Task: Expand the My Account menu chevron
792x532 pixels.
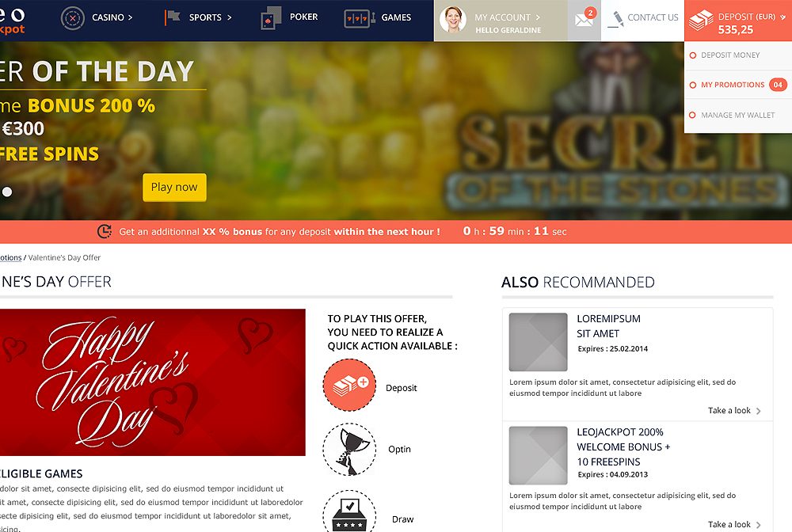Action: tap(538, 17)
